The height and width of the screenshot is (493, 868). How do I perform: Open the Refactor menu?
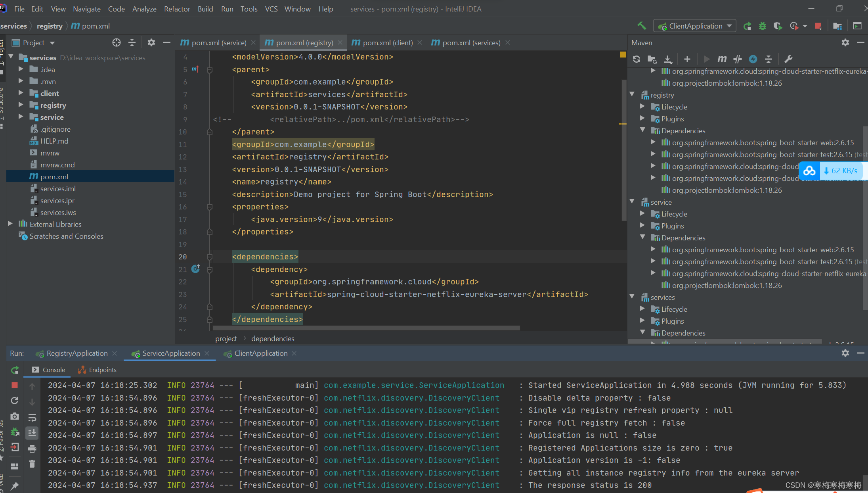coord(177,9)
